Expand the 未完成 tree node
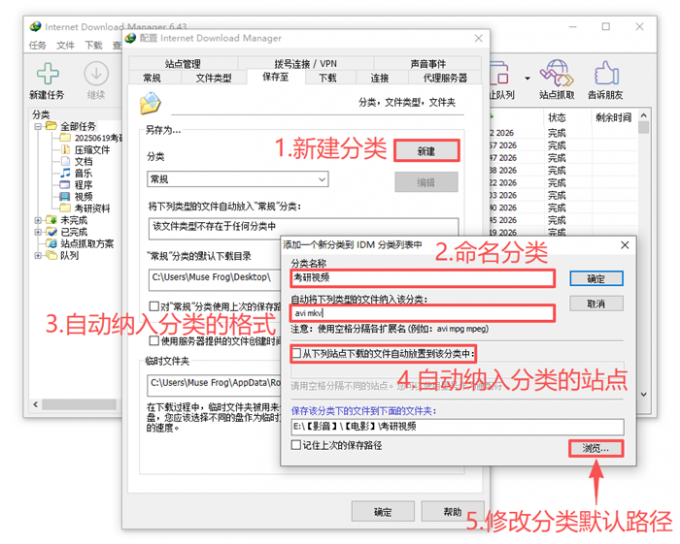680x544 pixels. pyautogui.click(x=38, y=220)
